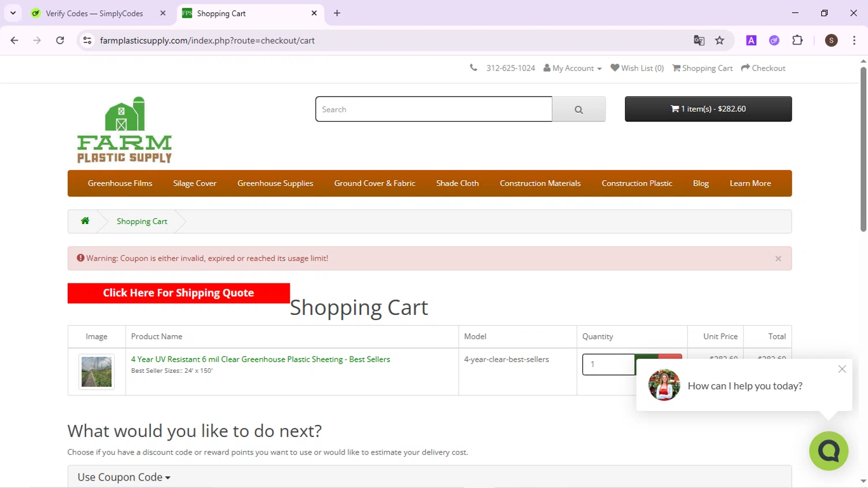868x488 pixels.
Task: Open the green chat widget button
Action: (x=829, y=451)
